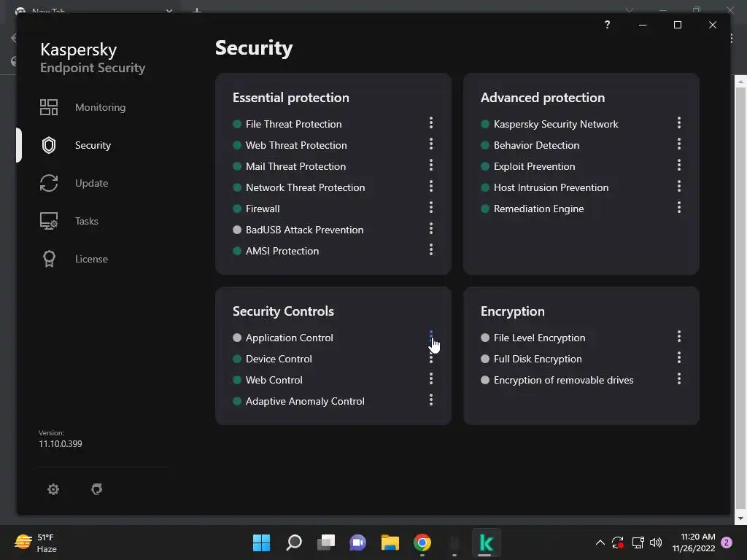Click Web Threat Protection status dot
Image resolution: width=747 pixels, height=560 pixels.
click(x=237, y=145)
